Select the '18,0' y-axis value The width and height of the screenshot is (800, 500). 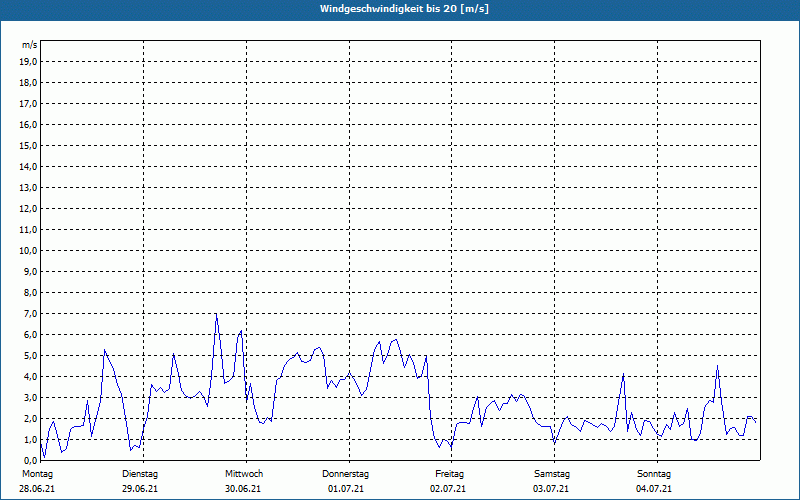click(x=29, y=83)
